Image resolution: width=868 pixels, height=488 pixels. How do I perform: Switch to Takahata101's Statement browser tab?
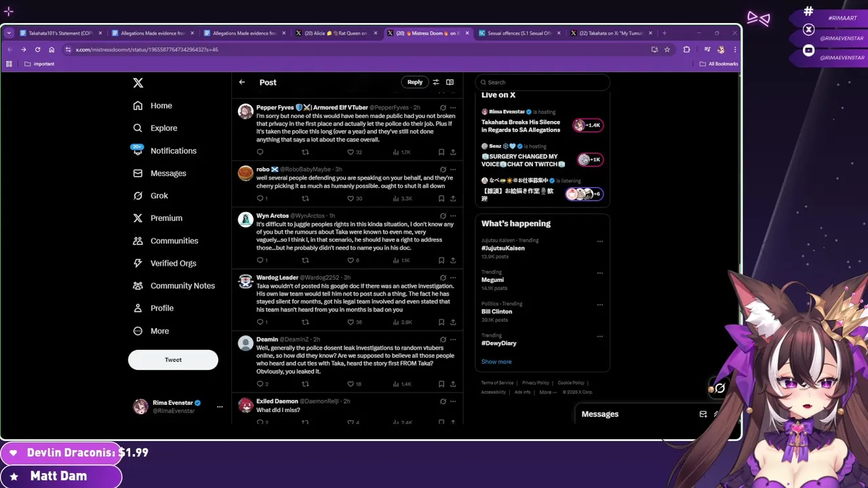point(60,33)
